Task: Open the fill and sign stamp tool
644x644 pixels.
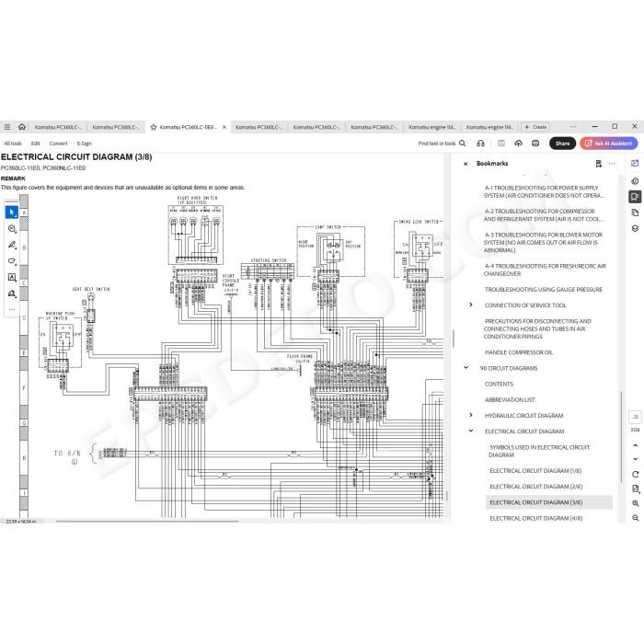Action: pyautogui.click(x=12, y=293)
